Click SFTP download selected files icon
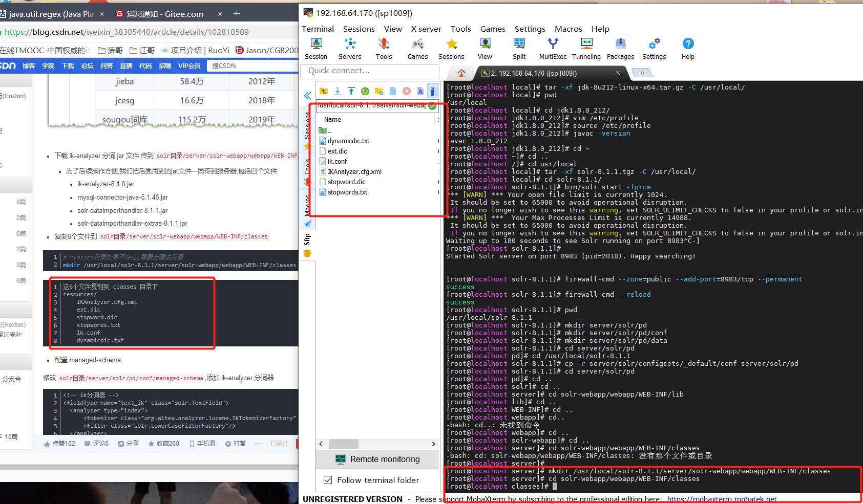Screen dimensions: 863x504 [338, 91]
